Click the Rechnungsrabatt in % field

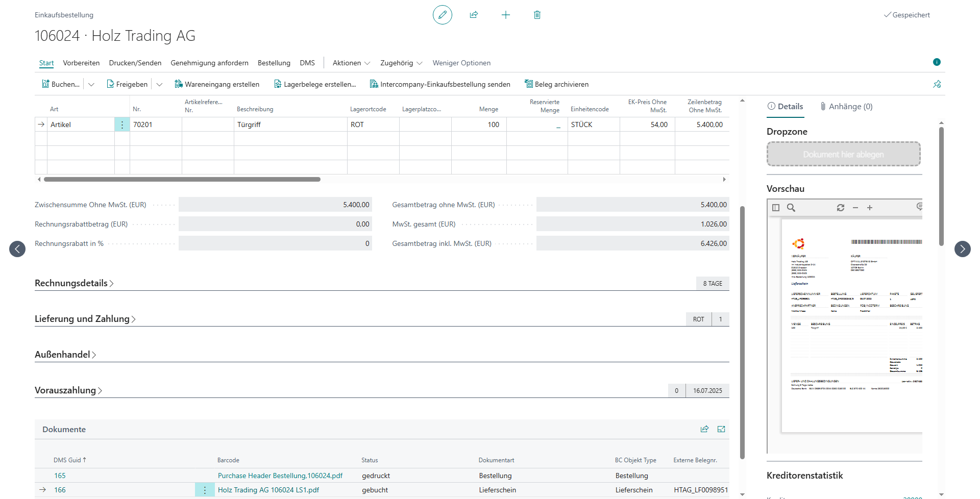[275, 243]
